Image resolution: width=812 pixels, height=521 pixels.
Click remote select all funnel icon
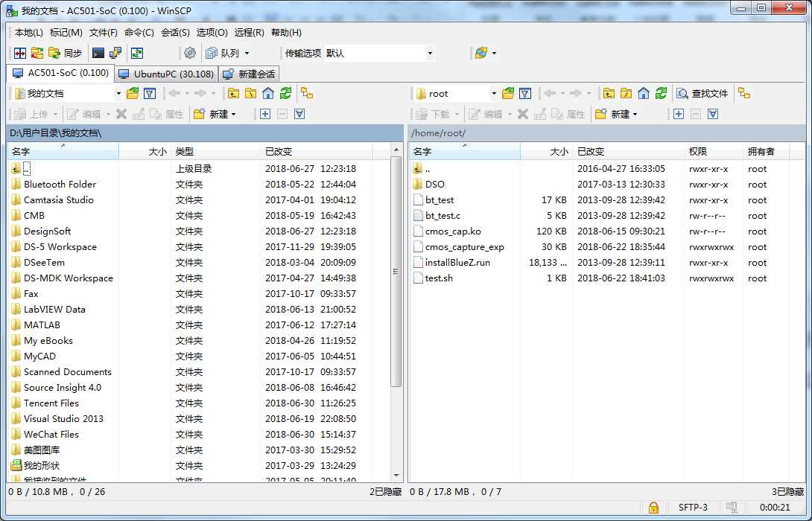713,114
